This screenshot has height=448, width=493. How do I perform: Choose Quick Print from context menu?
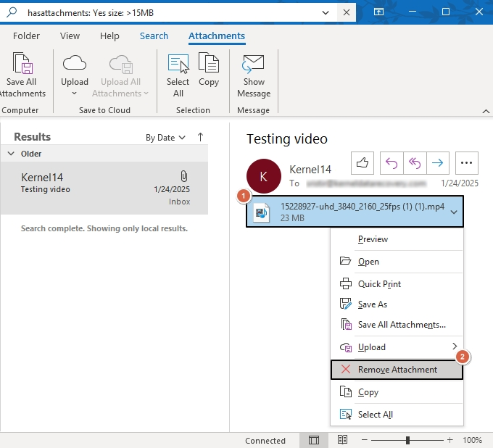coord(397,284)
